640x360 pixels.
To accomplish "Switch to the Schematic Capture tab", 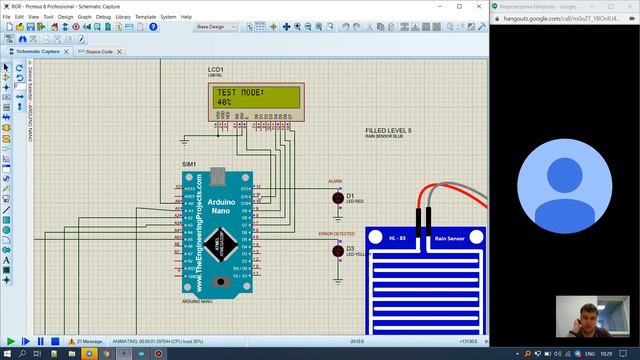I will click(38, 52).
